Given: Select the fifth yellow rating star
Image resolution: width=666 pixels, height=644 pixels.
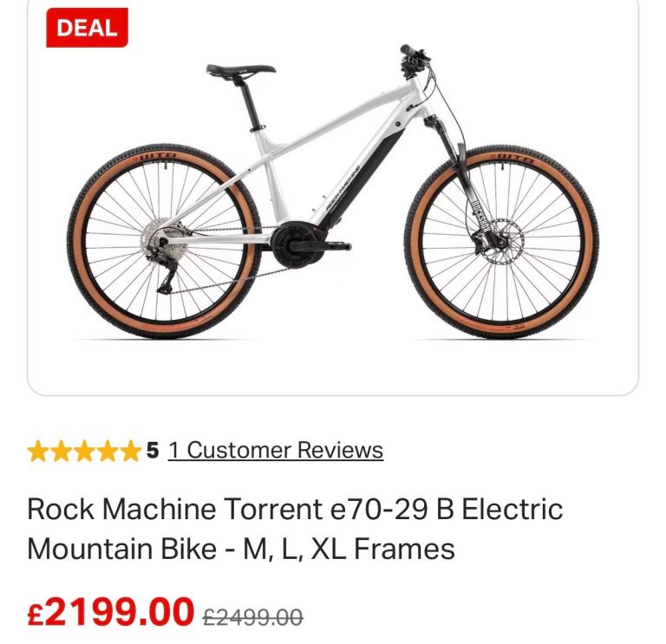Looking at the screenshot, I should [130, 451].
